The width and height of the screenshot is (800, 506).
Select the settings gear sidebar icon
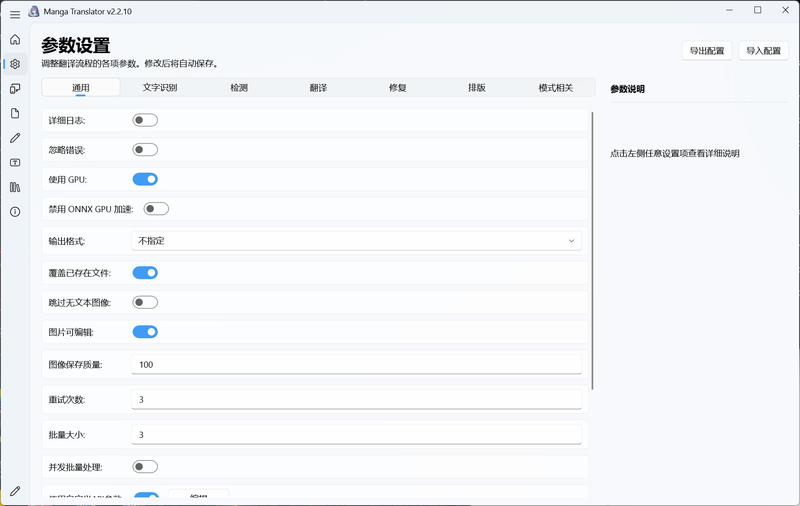point(15,64)
